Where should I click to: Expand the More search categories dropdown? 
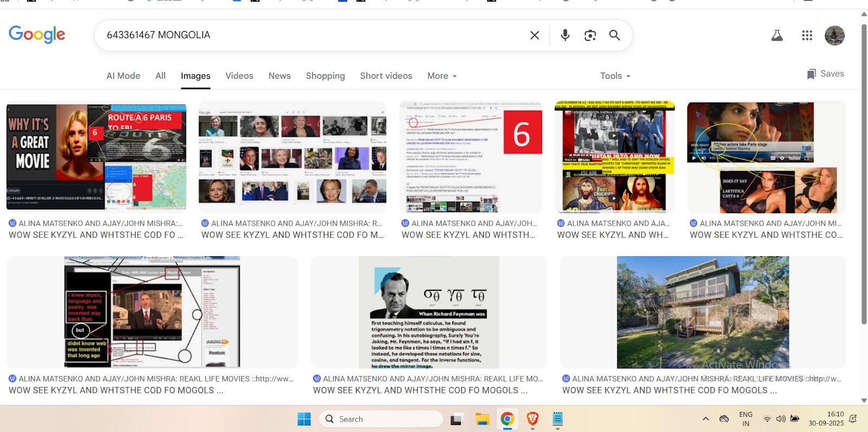442,76
